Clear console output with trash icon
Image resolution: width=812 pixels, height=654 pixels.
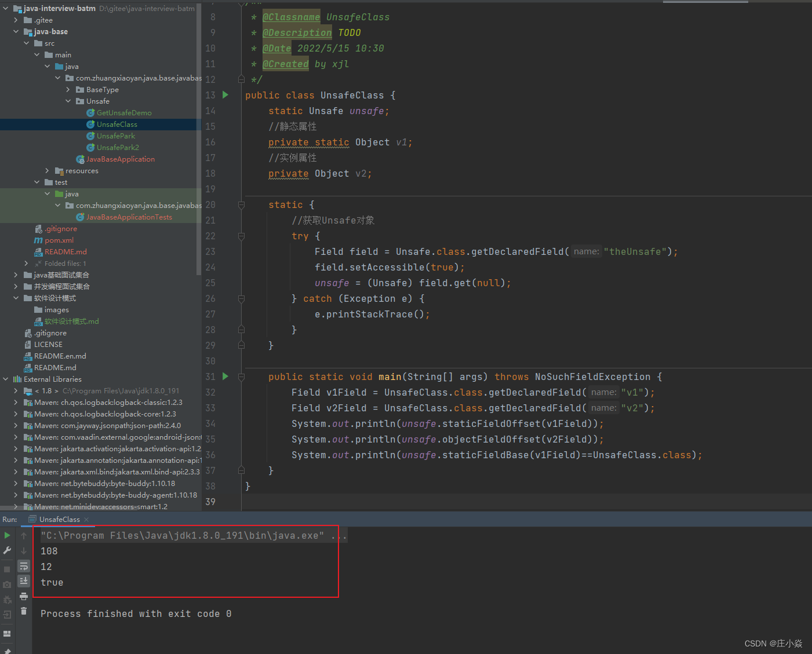pos(24,611)
